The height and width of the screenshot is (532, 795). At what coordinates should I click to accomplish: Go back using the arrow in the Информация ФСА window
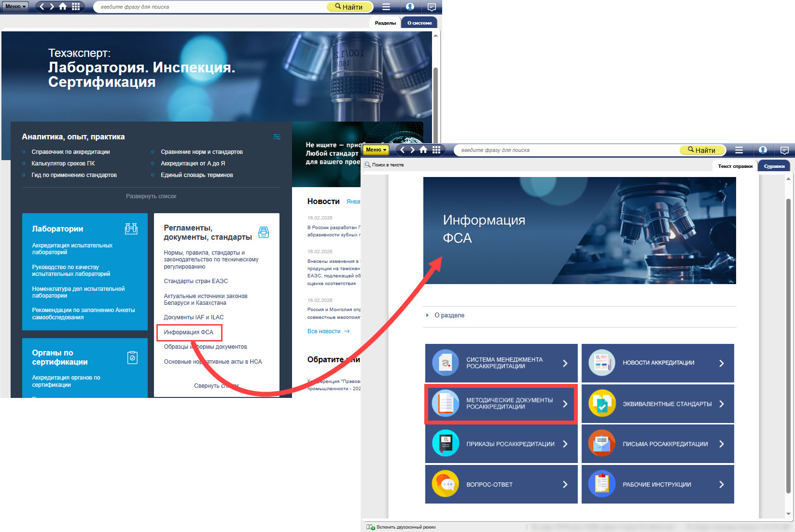(x=403, y=150)
